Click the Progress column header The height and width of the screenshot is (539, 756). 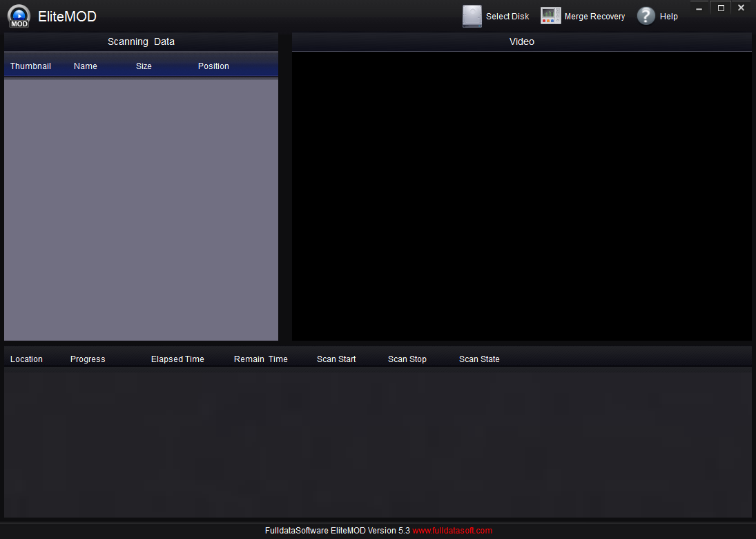pos(88,359)
